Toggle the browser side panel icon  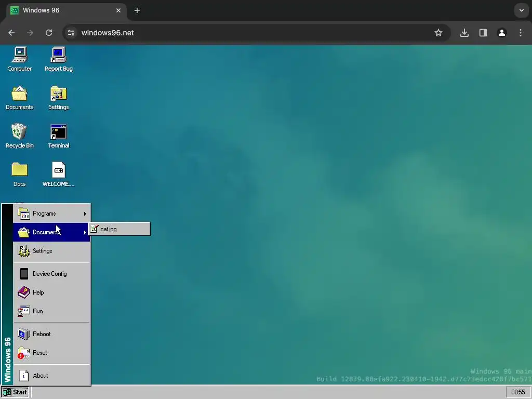pos(483,33)
